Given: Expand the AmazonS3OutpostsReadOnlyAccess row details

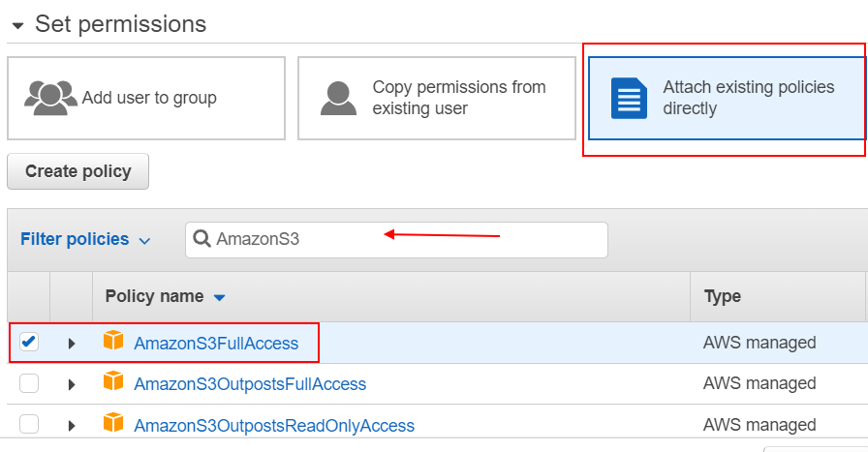Looking at the screenshot, I should pyautogui.click(x=72, y=426).
